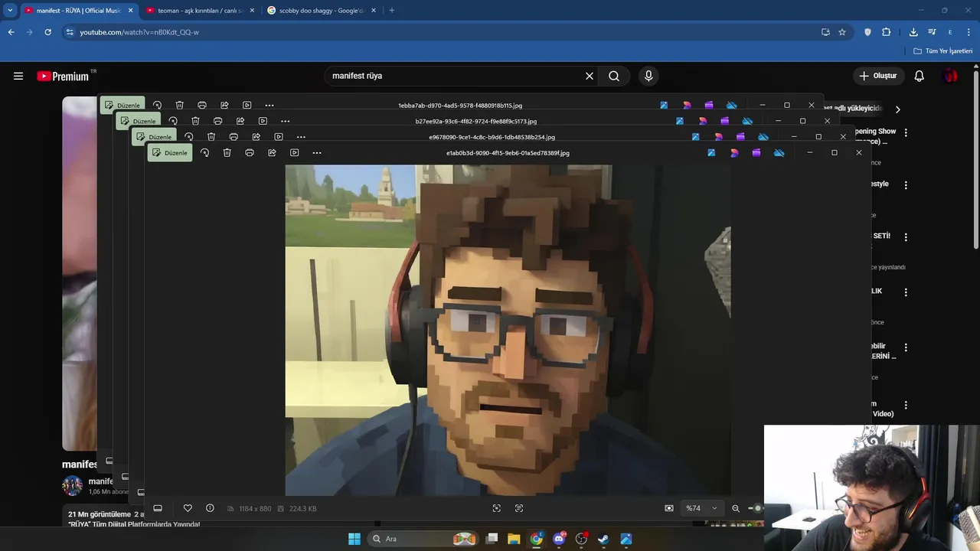The height and width of the screenshot is (551, 980).
Task: Open the %74 zoom dropdown
Action: pyautogui.click(x=702, y=508)
